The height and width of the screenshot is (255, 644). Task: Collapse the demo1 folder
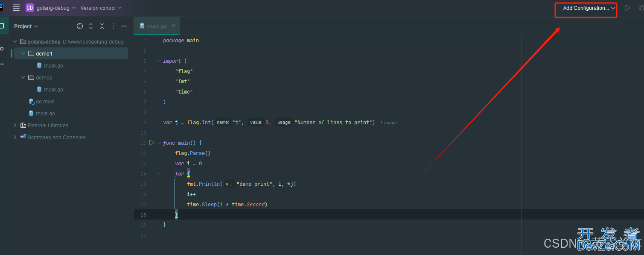click(x=23, y=54)
